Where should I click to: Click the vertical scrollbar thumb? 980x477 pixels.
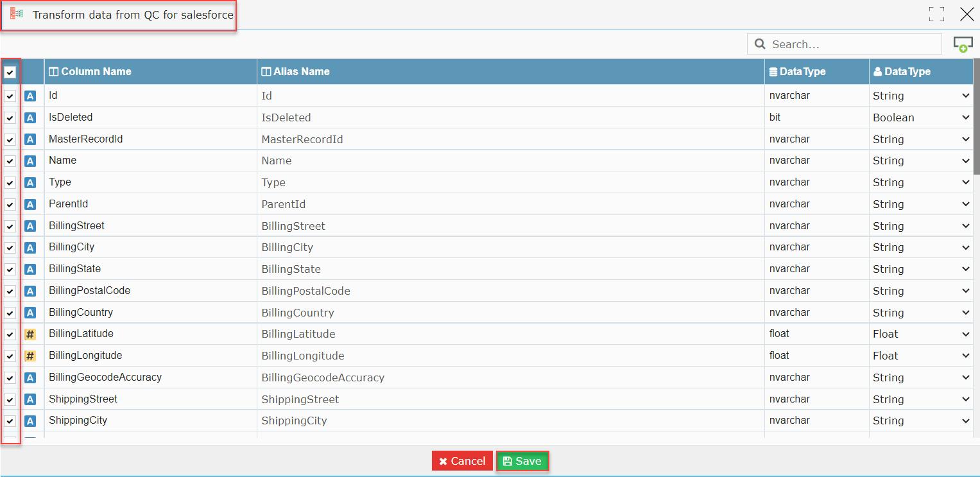(x=976, y=117)
